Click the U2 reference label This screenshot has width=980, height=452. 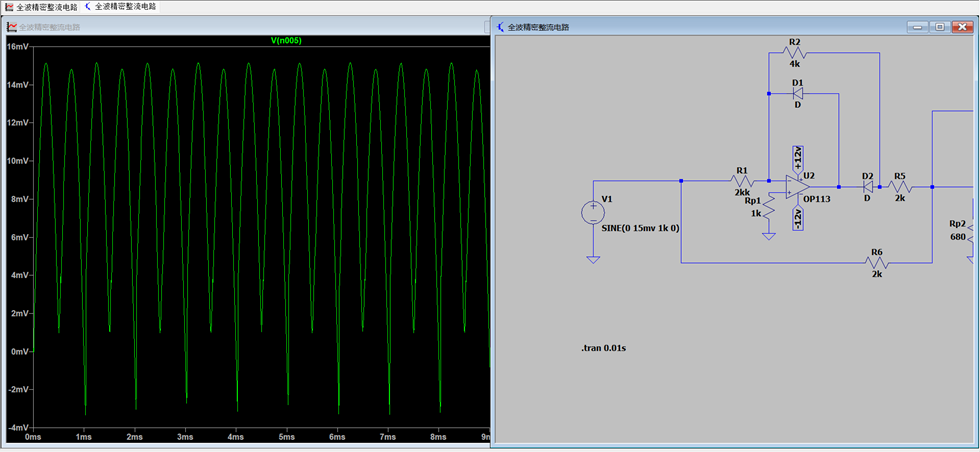coord(809,176)
